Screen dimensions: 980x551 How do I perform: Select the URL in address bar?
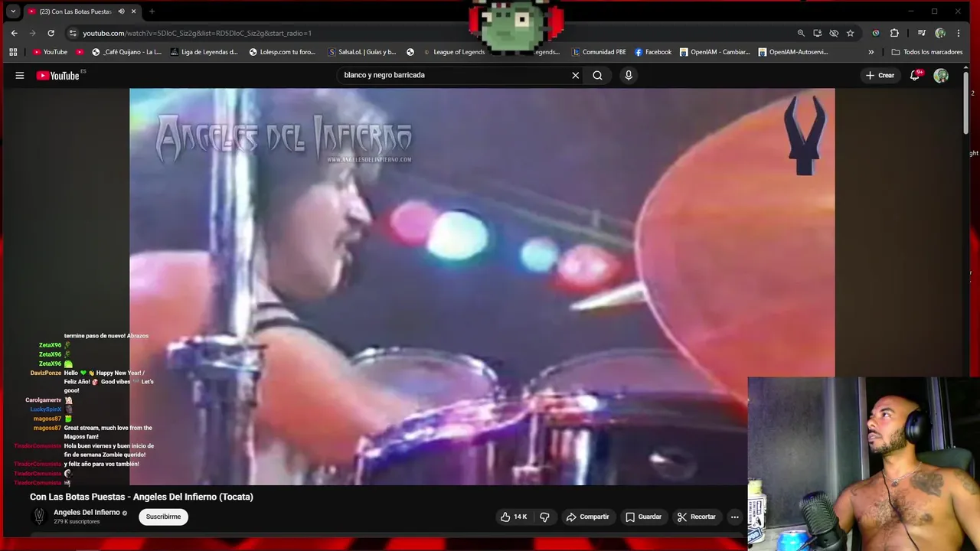click(x=197, y=33)
